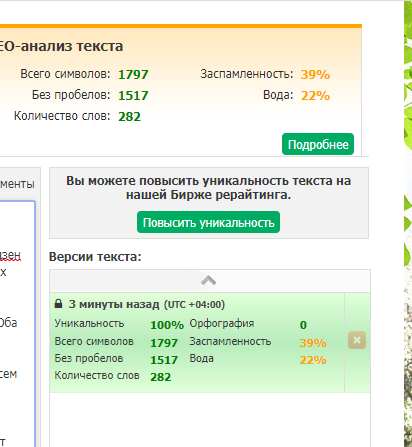This screenshot has height=447, width=412.
Task: Click the Орфография value 0 in the version row
Action: tap(303, 325)
